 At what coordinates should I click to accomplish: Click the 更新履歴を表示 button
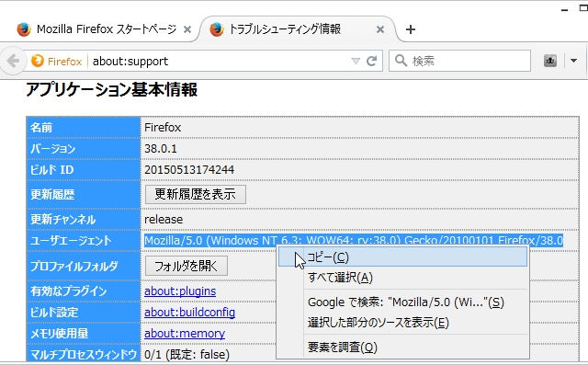click(x=196, y=194)
